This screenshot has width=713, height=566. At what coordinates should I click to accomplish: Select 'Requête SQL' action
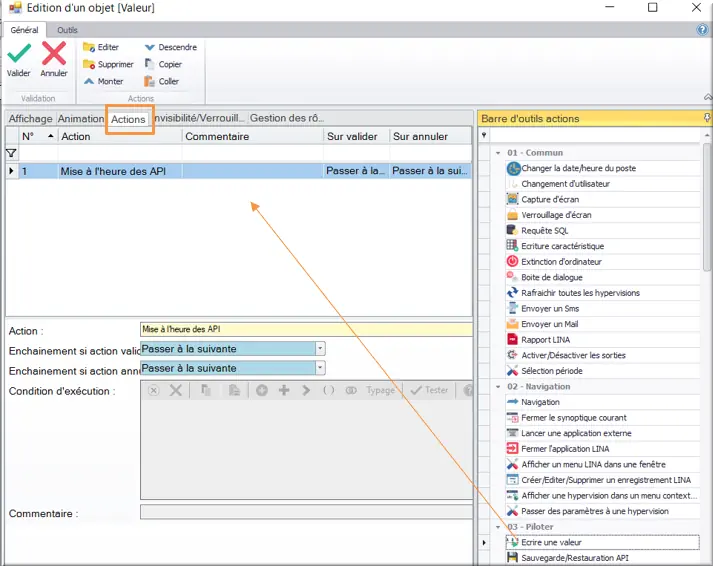603,230
